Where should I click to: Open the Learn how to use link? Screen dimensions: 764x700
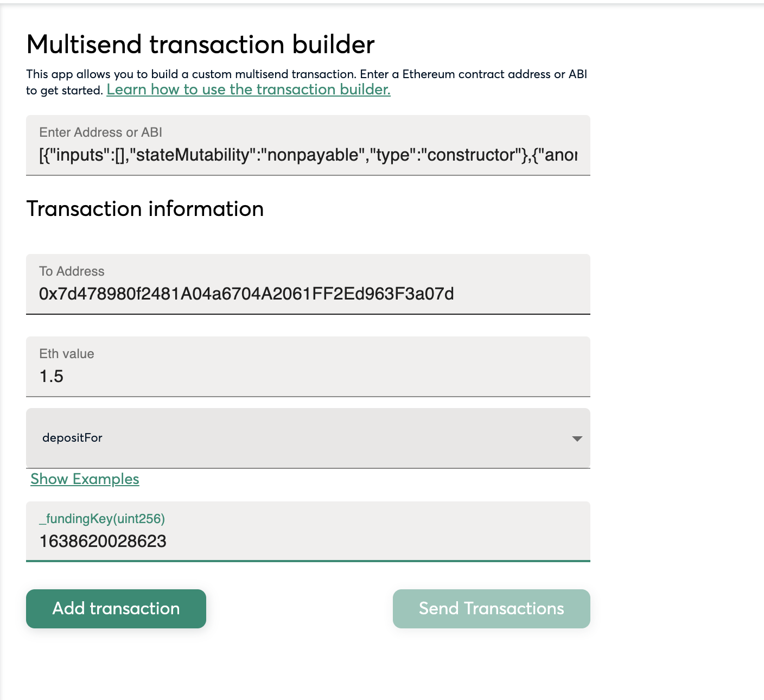[249, 90]
